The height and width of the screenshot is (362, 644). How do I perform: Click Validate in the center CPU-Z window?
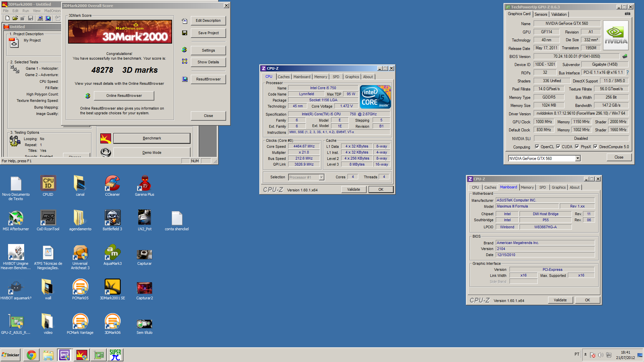tap(354, 189)
